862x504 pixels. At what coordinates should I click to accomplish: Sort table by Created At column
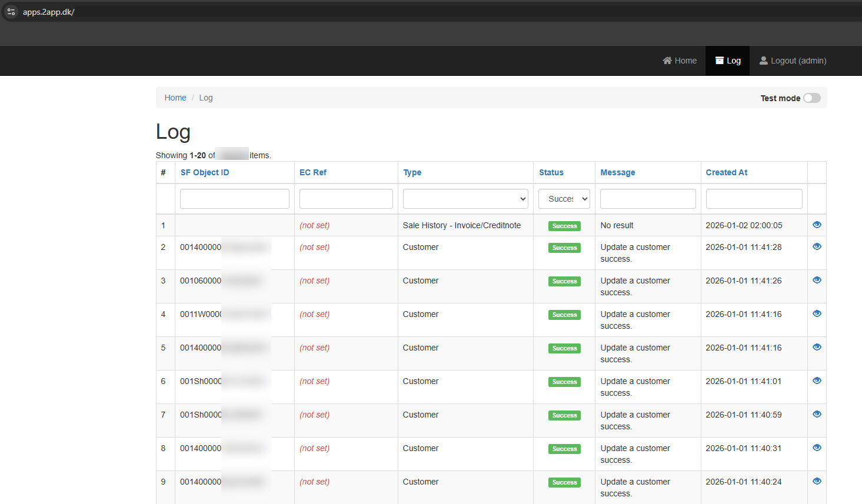click(726, 172)
